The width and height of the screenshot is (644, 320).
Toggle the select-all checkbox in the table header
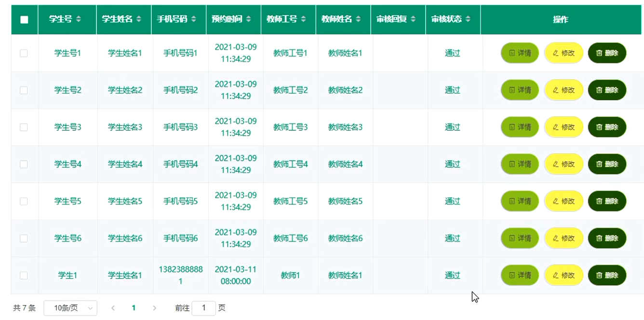(24, 20)
